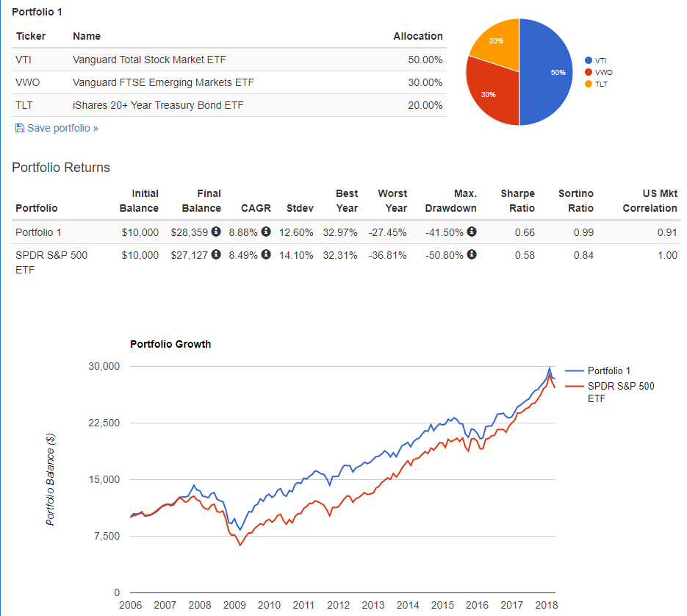Click the 50.00% allocation value
The width and height of the screenshot is (687, 616).
point(425,60)
